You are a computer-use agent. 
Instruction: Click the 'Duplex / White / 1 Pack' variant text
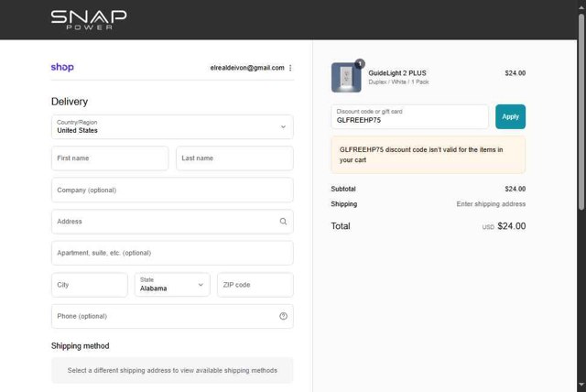398,82
